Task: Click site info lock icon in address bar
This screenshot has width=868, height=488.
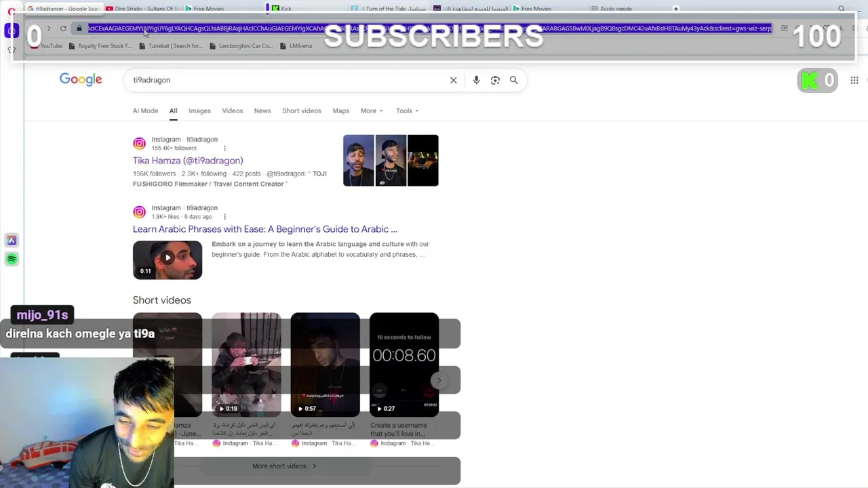Action: [79, 28]
